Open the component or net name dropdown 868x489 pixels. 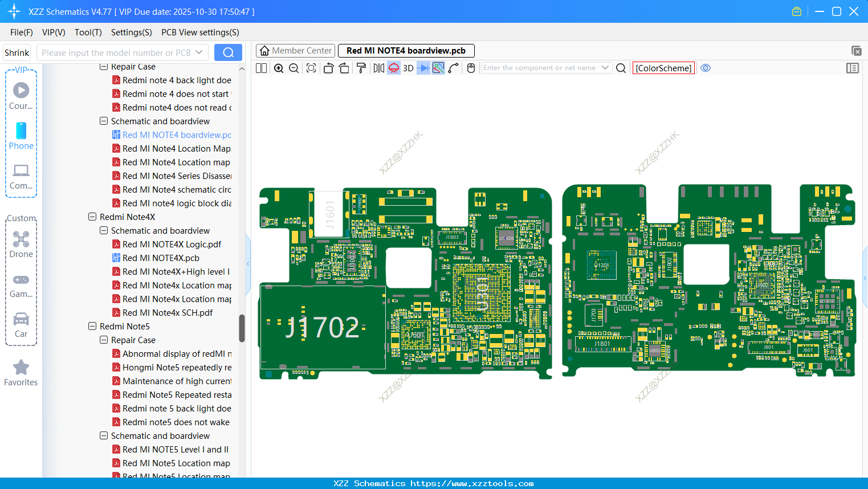tap(605, 68)
